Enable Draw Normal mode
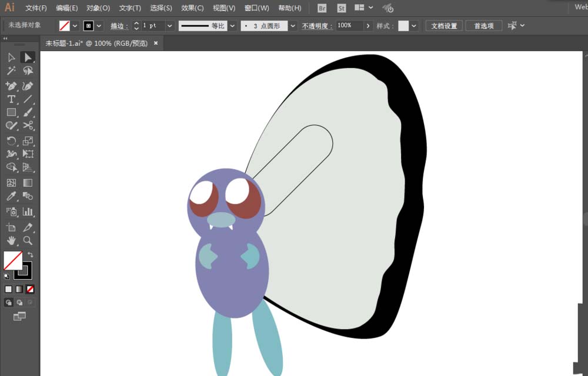Image resolution: width=588 pixels, height=376 pixels. 8,302
